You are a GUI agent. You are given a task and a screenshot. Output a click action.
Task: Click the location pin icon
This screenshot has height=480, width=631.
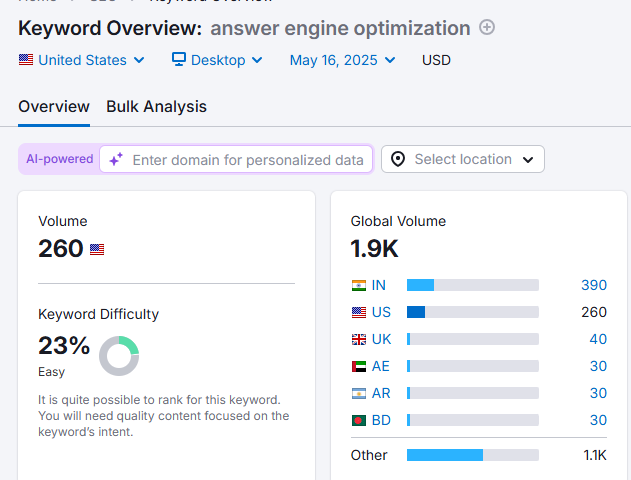coord(398,160)
